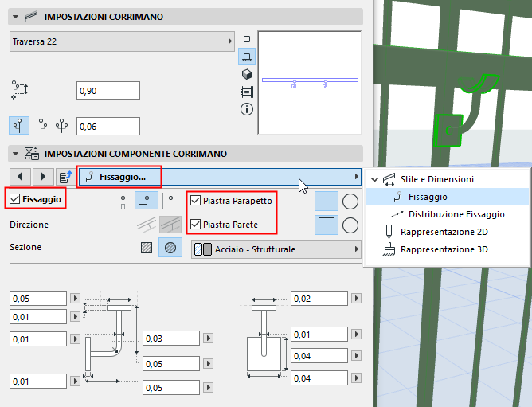Open the Fissaggio... page dropdown
Viewport: 532px width, 407px height.
[220, 177]
